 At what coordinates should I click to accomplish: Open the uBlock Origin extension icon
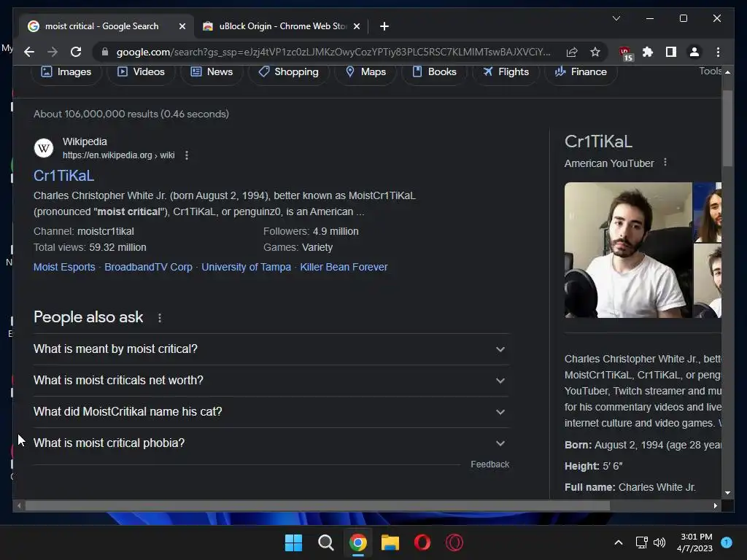point(625,52)
